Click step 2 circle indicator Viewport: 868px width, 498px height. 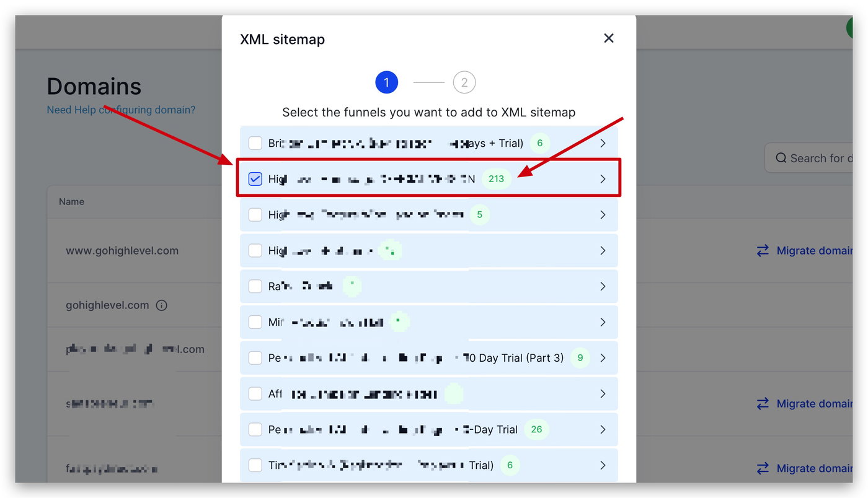(x=464, y=82)
